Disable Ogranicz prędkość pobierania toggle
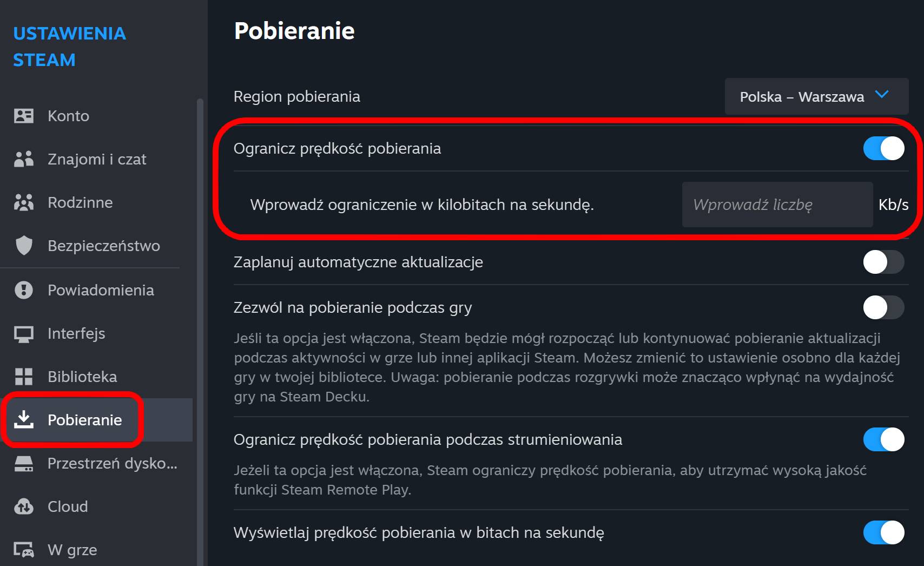 pyautogui.click(x=883, y=148)
